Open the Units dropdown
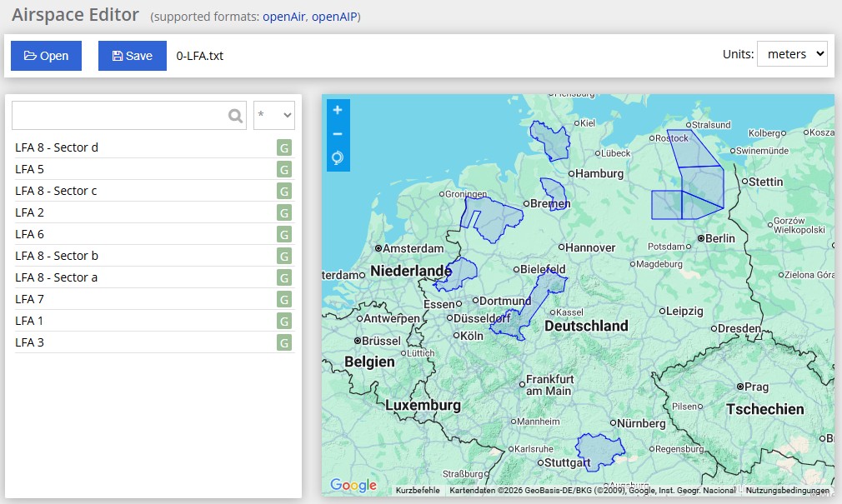This screenshot has height=504, width=842. pyautogui.click(x=791, y=54)
